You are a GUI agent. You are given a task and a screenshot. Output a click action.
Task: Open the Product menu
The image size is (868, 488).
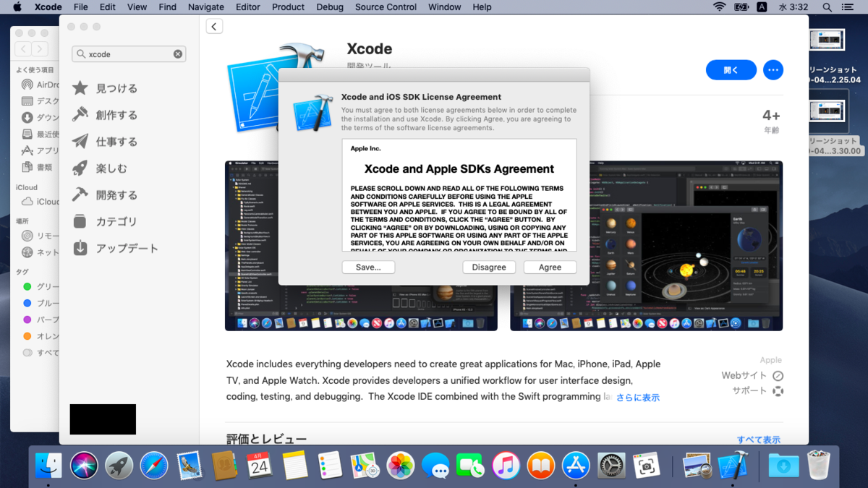(288, 7)
